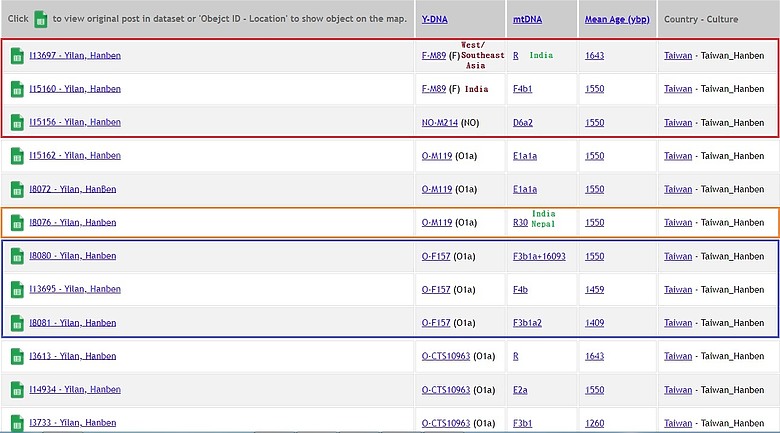780x433 pixels.
Task: Open sheet icon for I14934 row
Action: 17,390
